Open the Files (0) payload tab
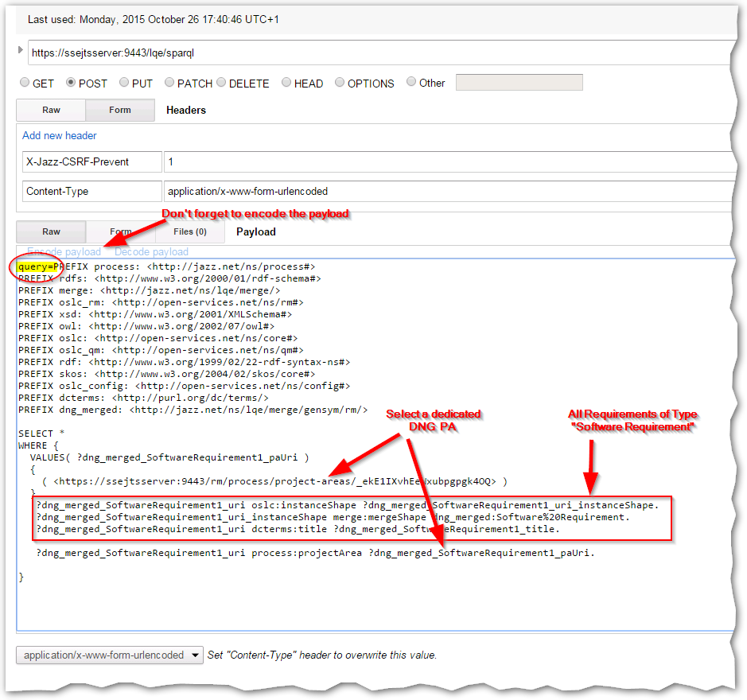 [x=189, y=232]
